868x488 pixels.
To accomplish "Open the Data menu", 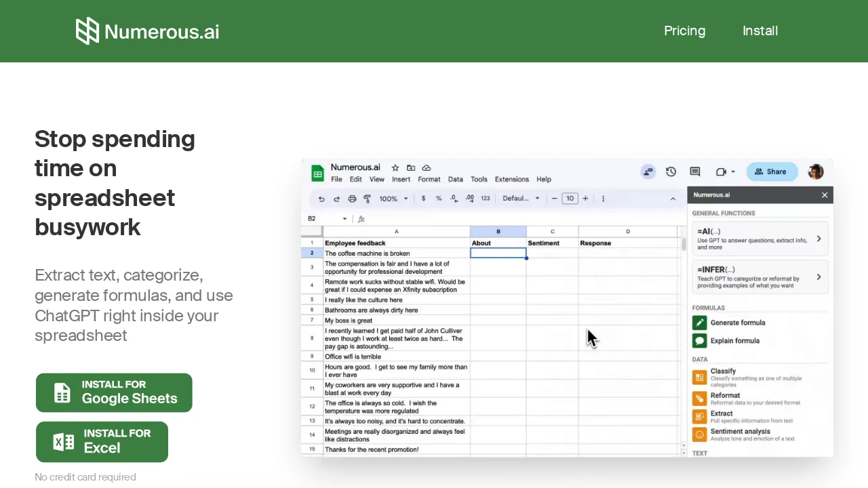I will (x=456, y=180).
